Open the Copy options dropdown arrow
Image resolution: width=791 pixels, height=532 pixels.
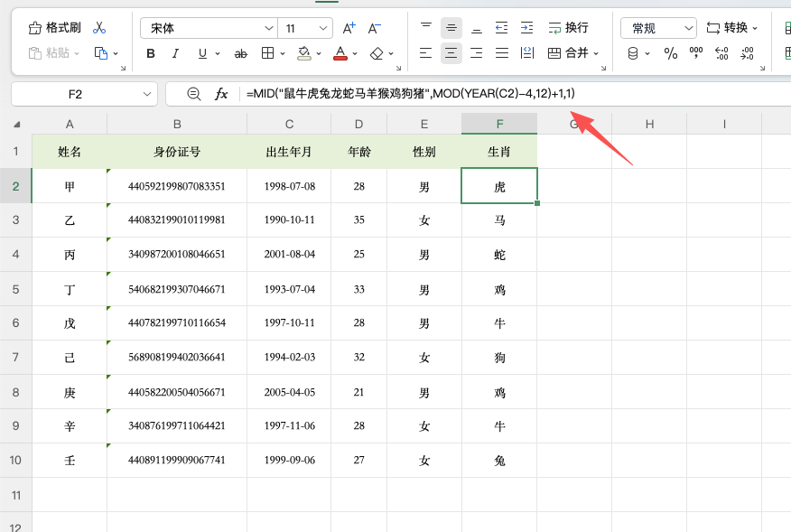point(116,53)
